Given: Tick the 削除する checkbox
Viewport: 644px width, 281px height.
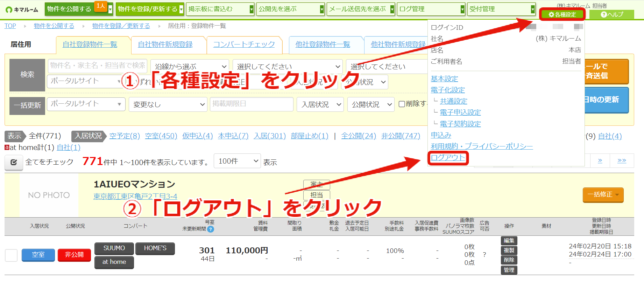Looking at the screenshot, I should pos(402,104).
